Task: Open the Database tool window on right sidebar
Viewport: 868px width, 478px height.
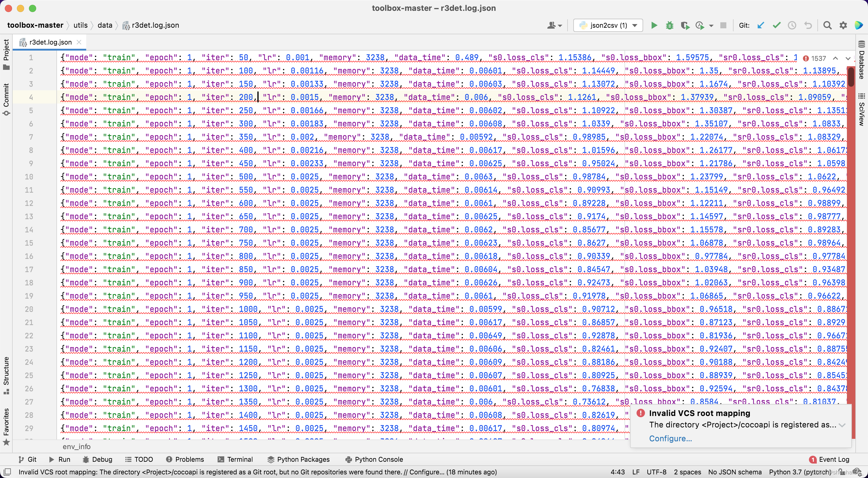Action: point(862,61)
